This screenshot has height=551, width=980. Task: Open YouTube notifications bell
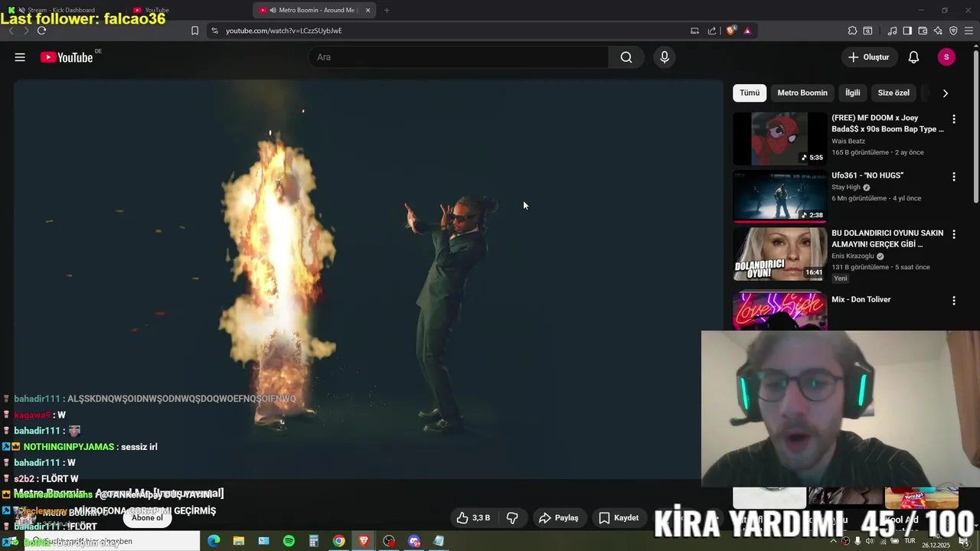pyautogui.click(x=913, y=57)
